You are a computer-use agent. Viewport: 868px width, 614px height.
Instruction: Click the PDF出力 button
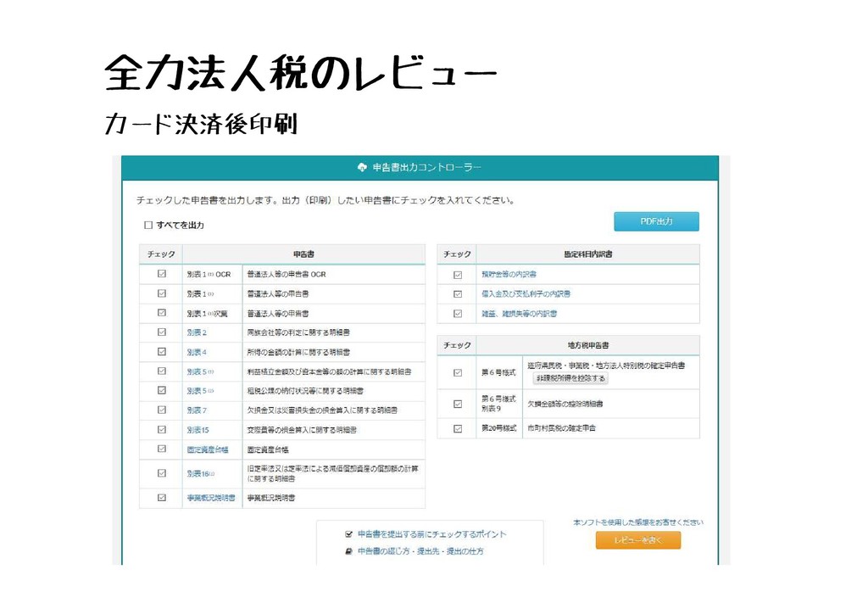[657, 221]
